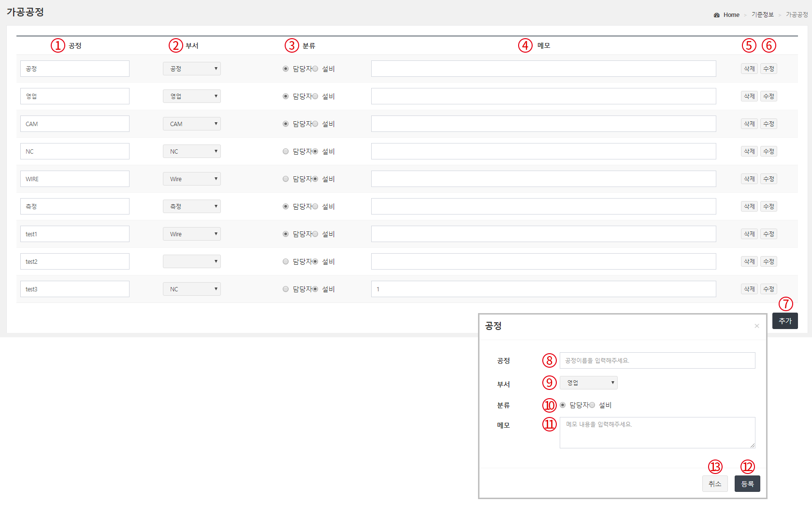This screenshot has height=517, width=812.
Task: Click the 추가 button
Action: (x=785, y=321)
